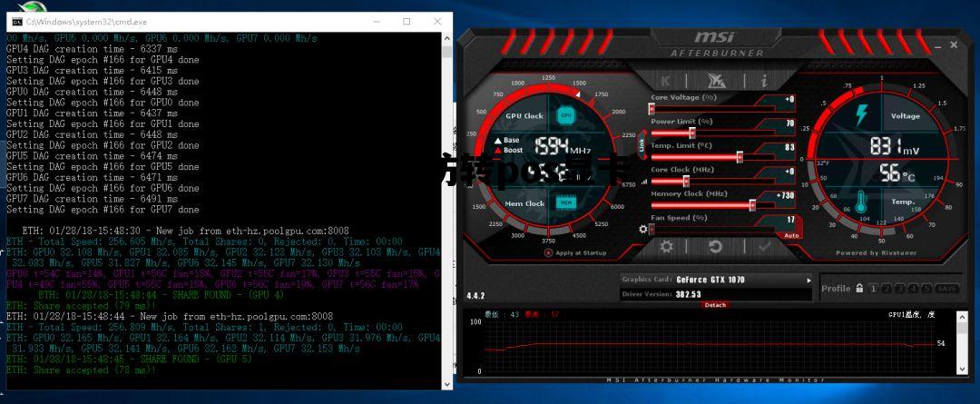Click cmd window scrollbar down arrow
The width and height of the screenshot is (980, 404).
tap(446, 384)
